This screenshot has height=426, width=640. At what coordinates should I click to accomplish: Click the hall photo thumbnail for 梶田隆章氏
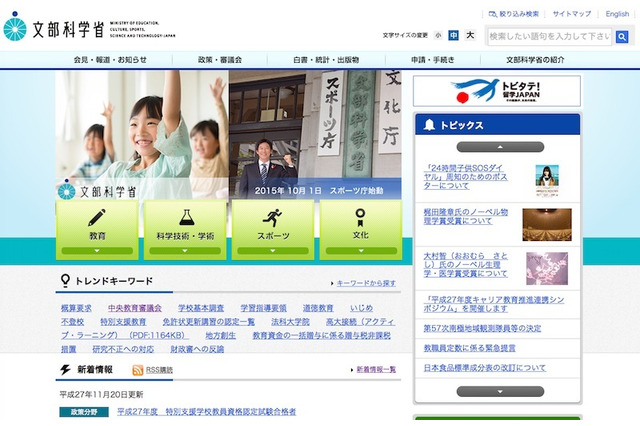(547, 225)
